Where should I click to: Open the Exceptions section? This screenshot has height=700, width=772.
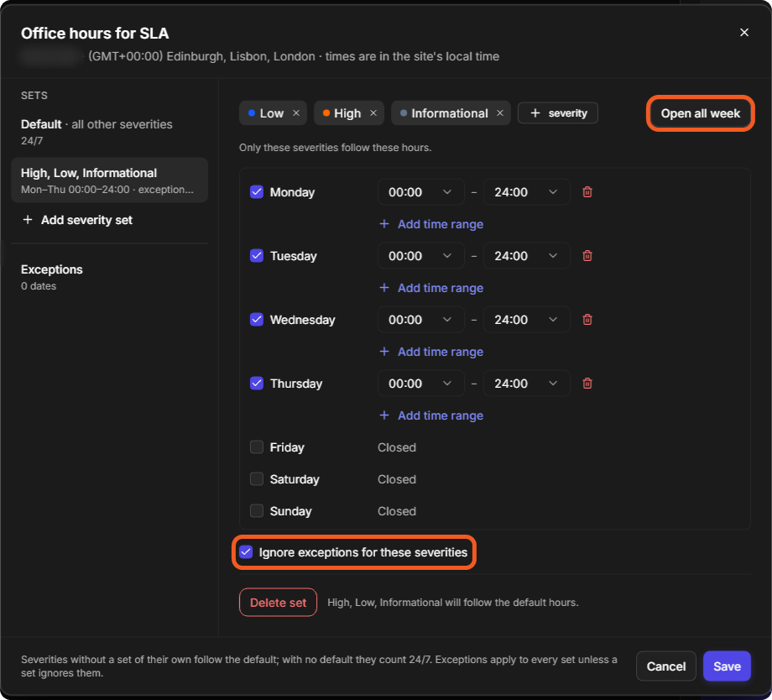[x=109, y=277]
